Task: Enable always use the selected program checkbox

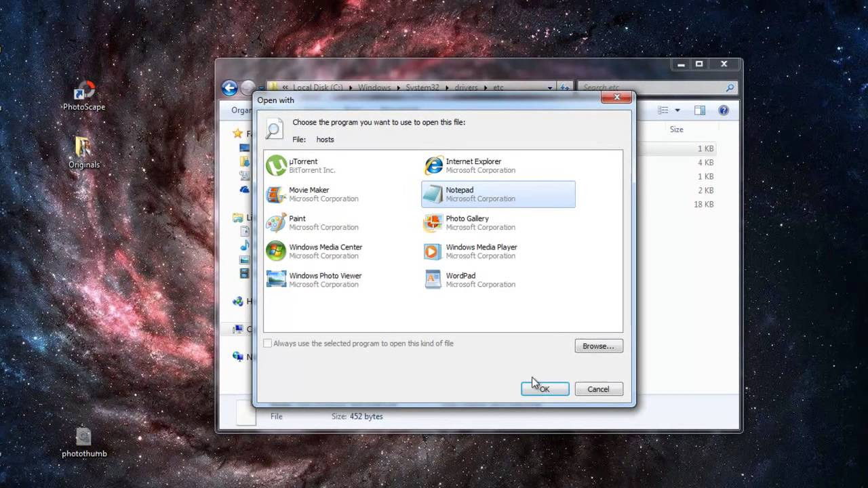Action: (268, 344)
